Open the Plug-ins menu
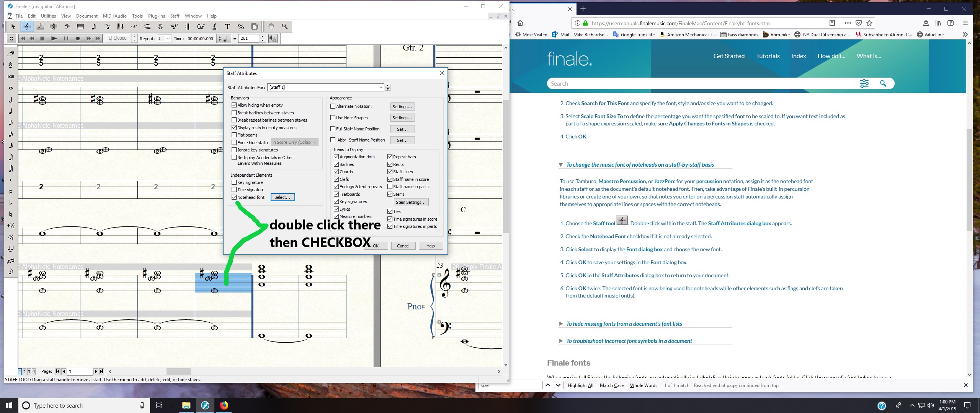The width and height of the screenshot is (980, 413). 156,16
